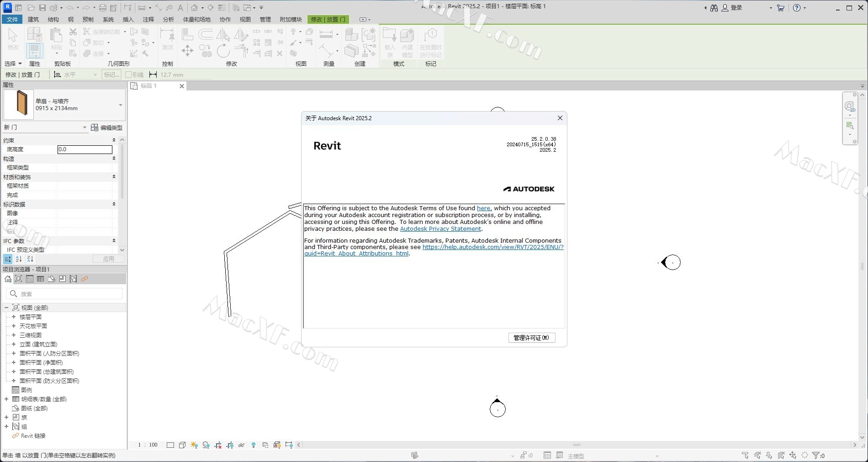Click the Save disk icon in quick access toolbar
868x462 pixels.
42,8
